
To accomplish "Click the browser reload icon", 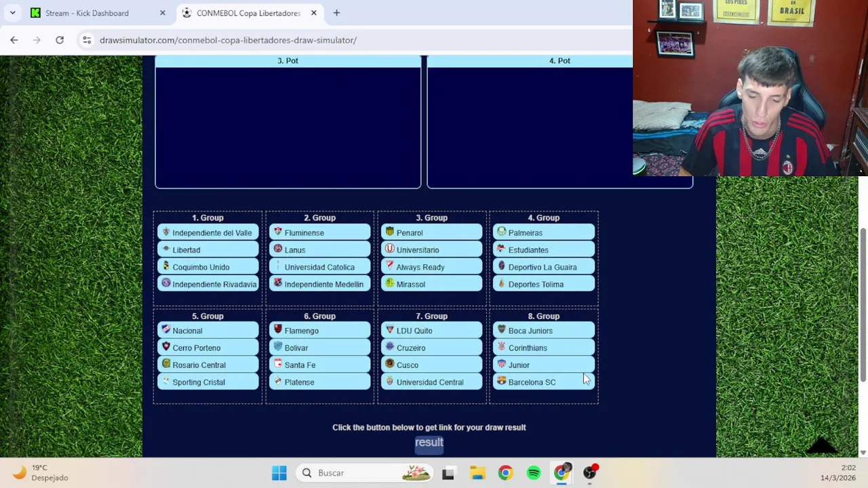I will pyautogui.click(x=60, y=40).
